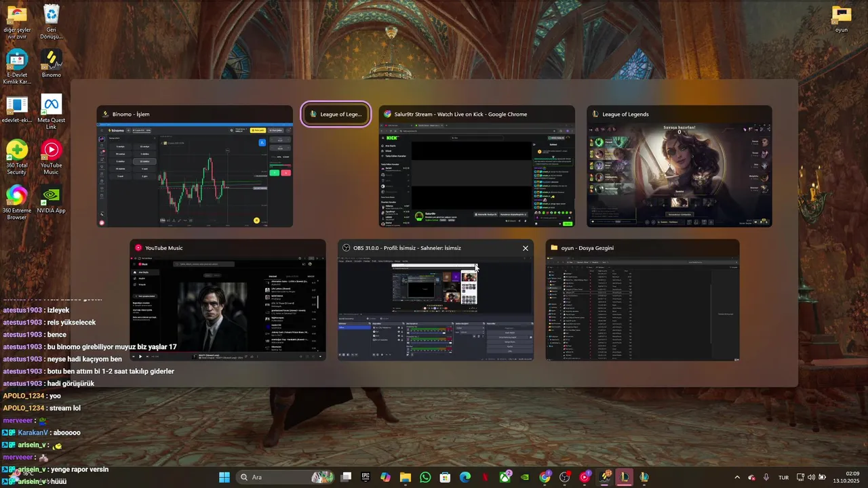Open File Explorer from the taskbar
This screenshot has width=868, height=488.
[406, 477]
